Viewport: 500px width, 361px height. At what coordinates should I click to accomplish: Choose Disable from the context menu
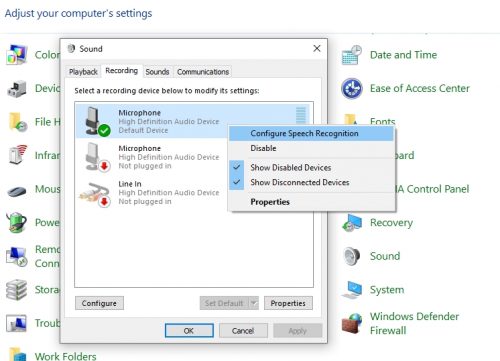pos(311,148)
